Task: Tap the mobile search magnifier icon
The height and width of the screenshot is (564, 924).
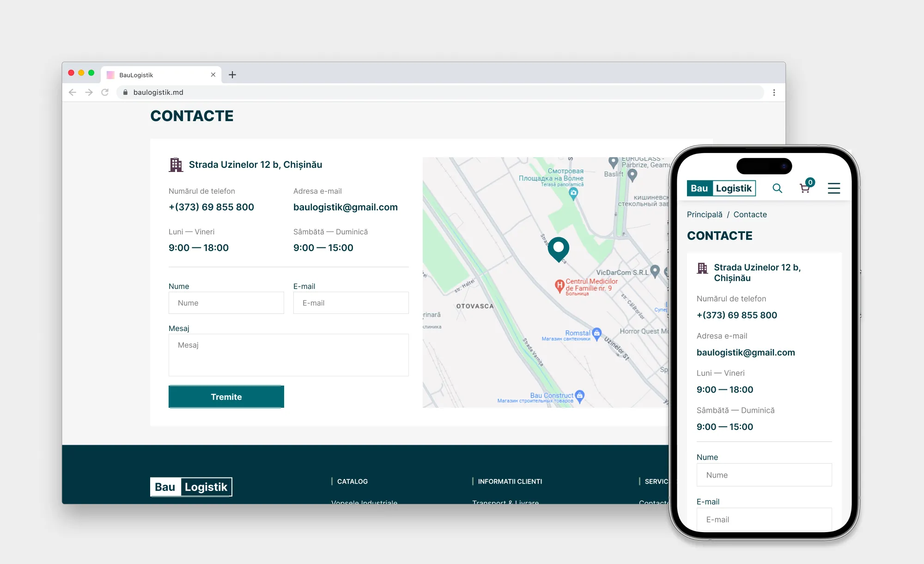Action: tap(778, 188)
